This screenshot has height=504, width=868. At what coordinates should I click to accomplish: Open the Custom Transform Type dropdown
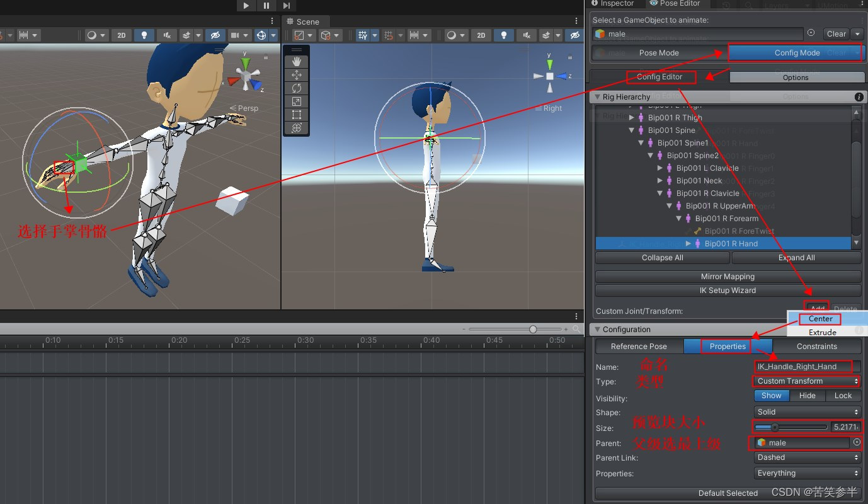tap(806, 381)
